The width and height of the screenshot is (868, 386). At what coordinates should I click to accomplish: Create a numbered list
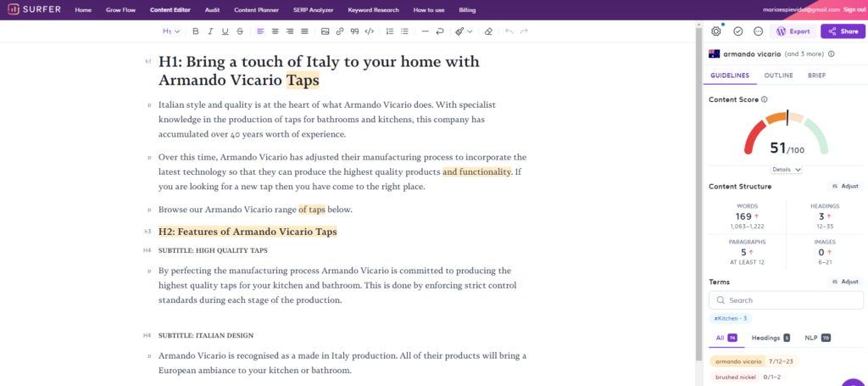pos(390,31)
